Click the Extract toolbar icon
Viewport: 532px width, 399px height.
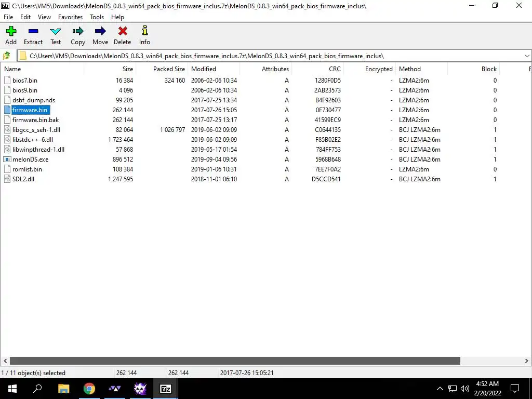coord(33,31)
